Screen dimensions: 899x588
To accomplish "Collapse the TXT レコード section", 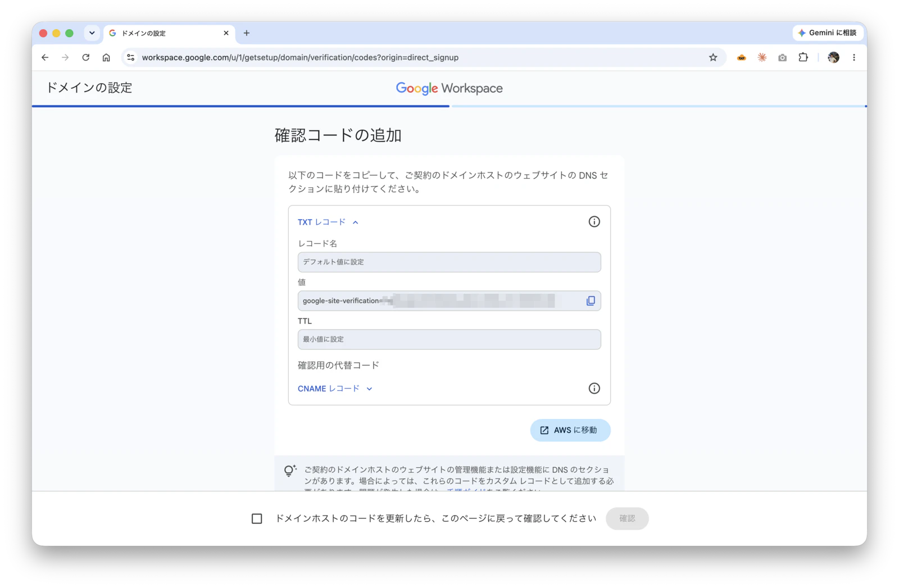I will (x=328, y=222).
